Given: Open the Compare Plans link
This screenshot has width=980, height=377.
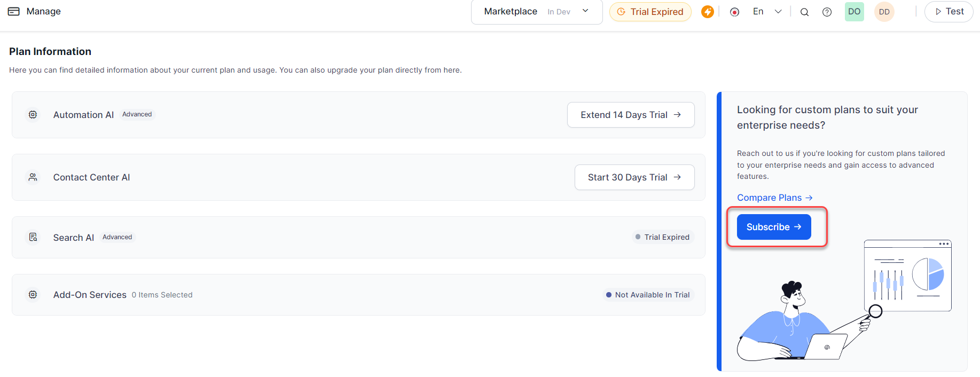Looking at the screenshot, I should [x=774, y=198].
